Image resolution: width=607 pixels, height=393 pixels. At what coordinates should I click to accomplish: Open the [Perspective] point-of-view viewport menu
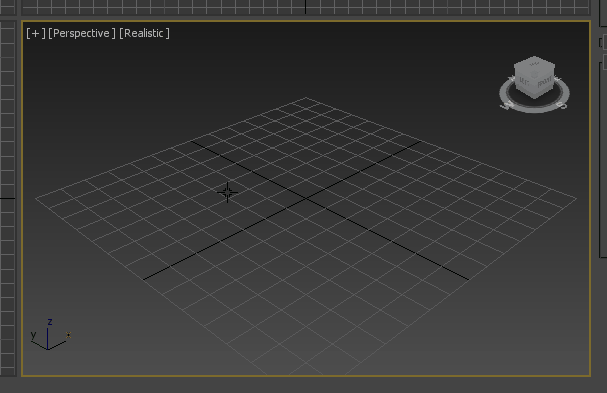(82, 33)
